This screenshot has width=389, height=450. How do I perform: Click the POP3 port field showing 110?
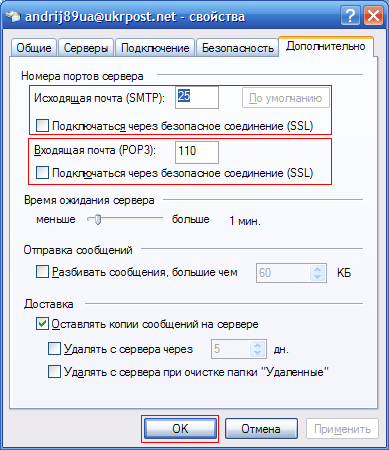[x=197, y=152]
